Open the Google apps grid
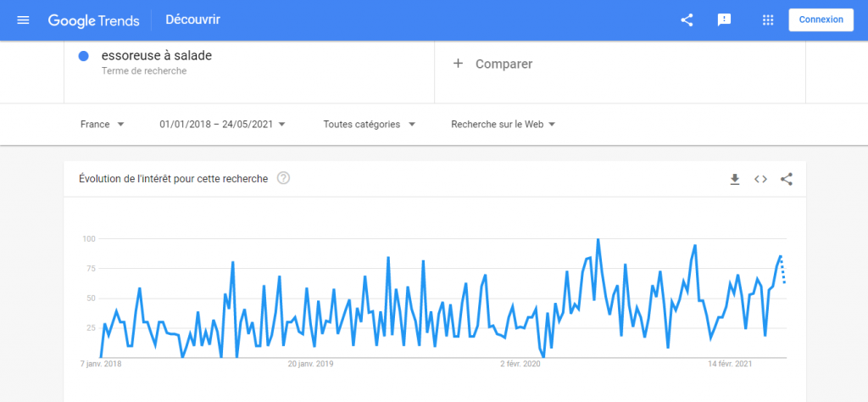The height and width of the screenshot is (402, 868). pos(768,20)
